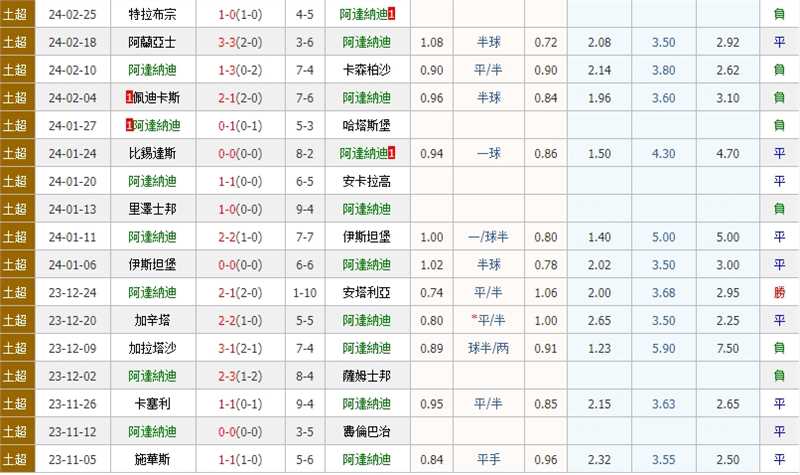800x475 pixels.
Task: Open 加拉塔沙 team link
Action: tap(154, 348)
